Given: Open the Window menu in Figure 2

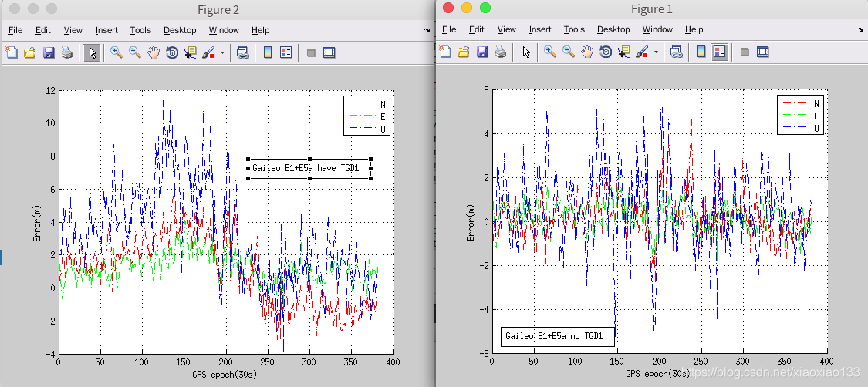Looking at the screenshot, I should click(x=224, y=30).
